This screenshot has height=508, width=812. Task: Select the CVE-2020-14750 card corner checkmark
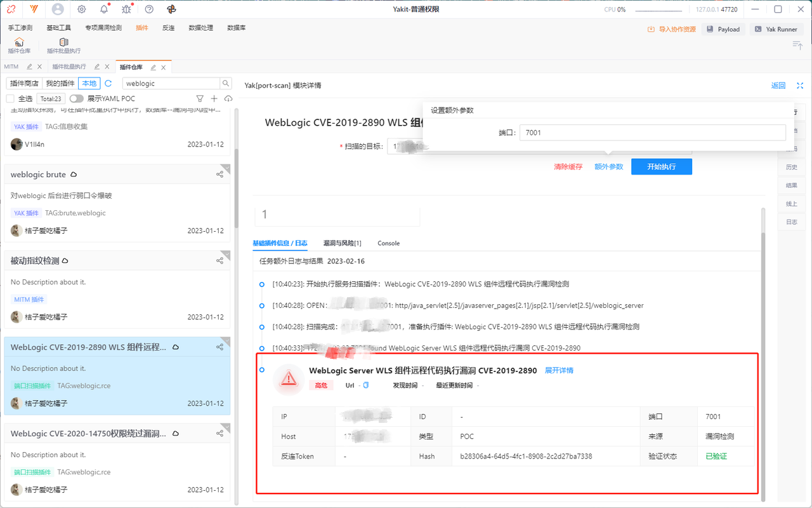coord(226,428)
